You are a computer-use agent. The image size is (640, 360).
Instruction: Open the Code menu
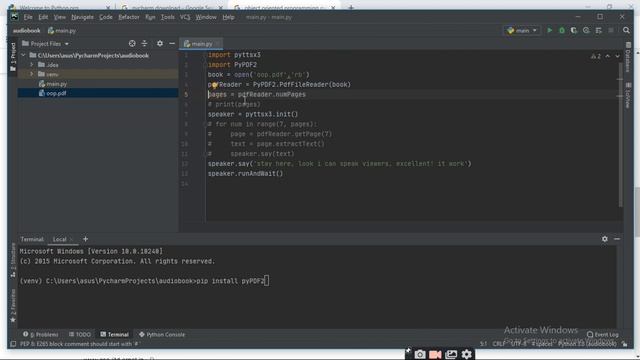click(106, 17)
